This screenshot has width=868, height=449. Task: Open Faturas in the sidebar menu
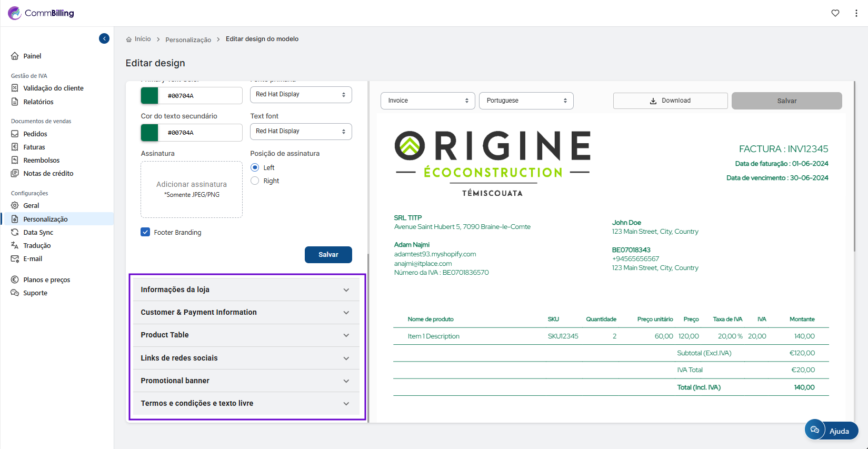(34, 147)
